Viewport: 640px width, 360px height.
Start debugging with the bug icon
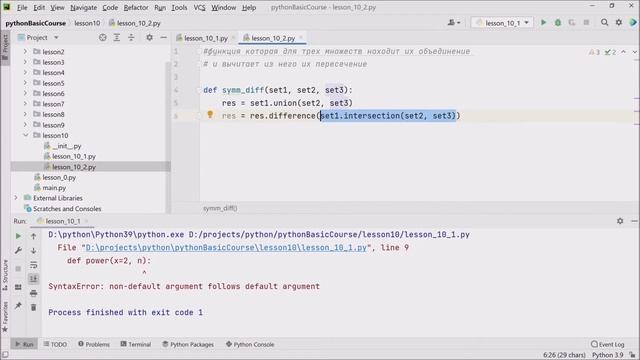(558, 23)
